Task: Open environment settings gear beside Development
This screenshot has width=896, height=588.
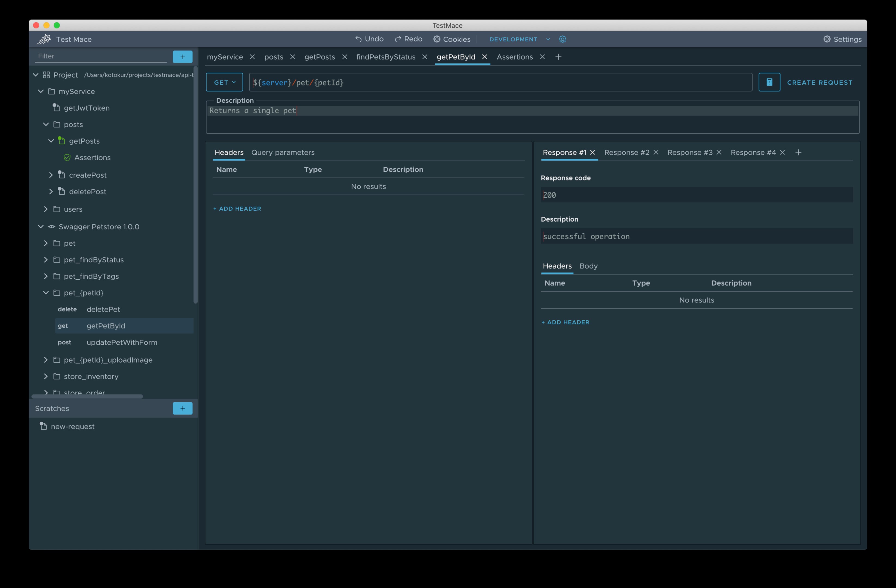Action: 562,39
